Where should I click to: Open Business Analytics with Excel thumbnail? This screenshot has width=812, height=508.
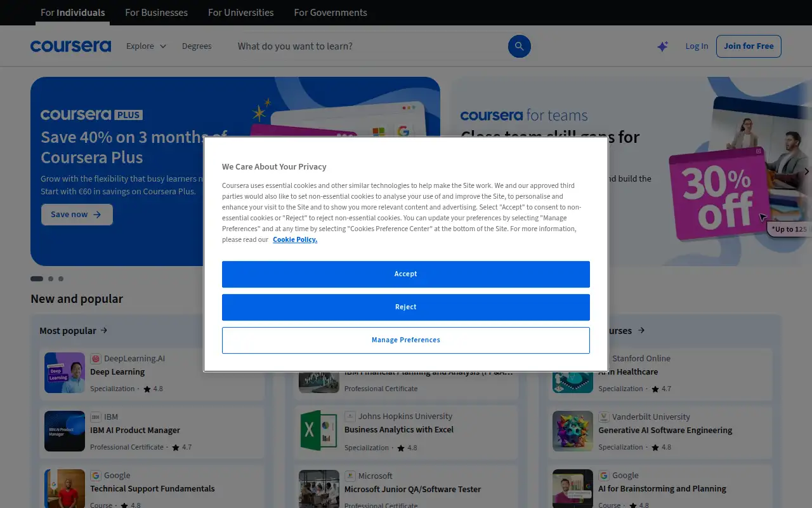click(319, 431)
